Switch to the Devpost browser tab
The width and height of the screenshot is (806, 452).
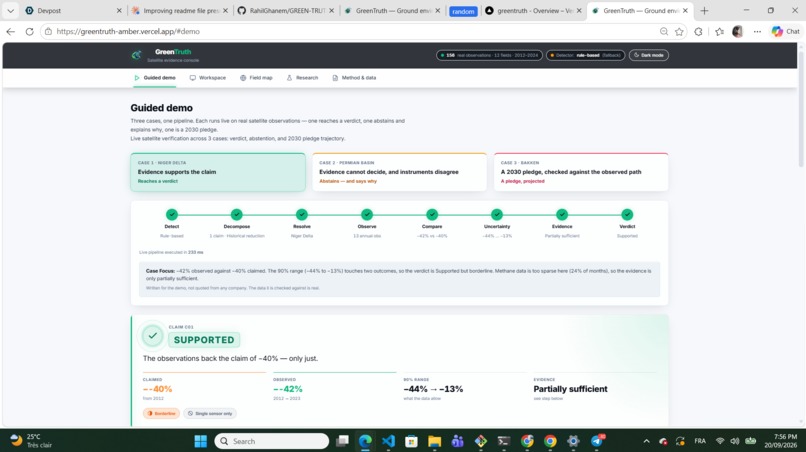click(72, 10)
